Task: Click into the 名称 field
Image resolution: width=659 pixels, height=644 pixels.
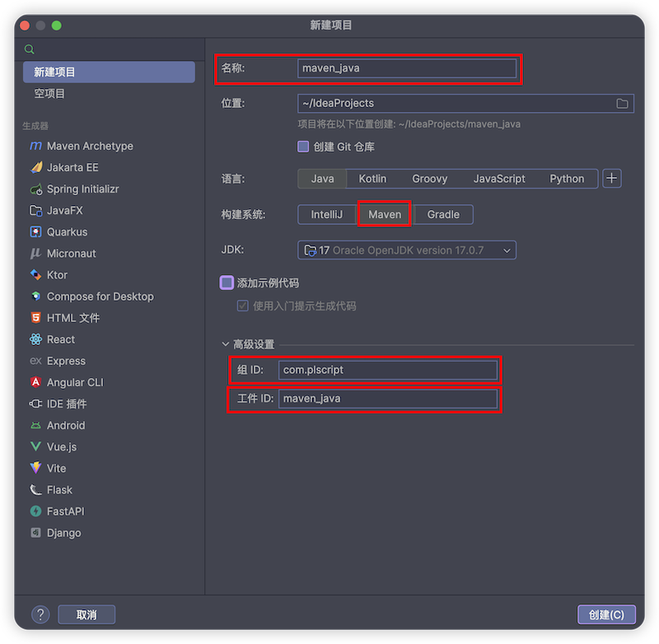Action: (406, 68)
